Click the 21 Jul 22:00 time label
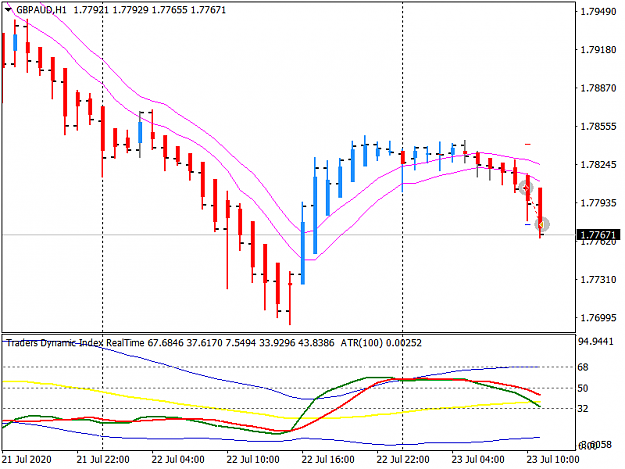Viewport: 625px width, 469px height. 103,459
